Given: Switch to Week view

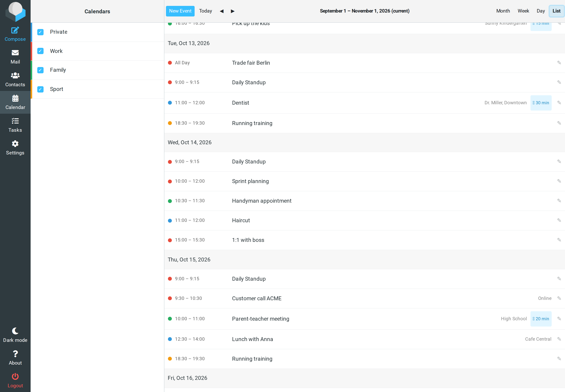Looking at the screenshot, I should pyautogui.click(x=523, y=11).
